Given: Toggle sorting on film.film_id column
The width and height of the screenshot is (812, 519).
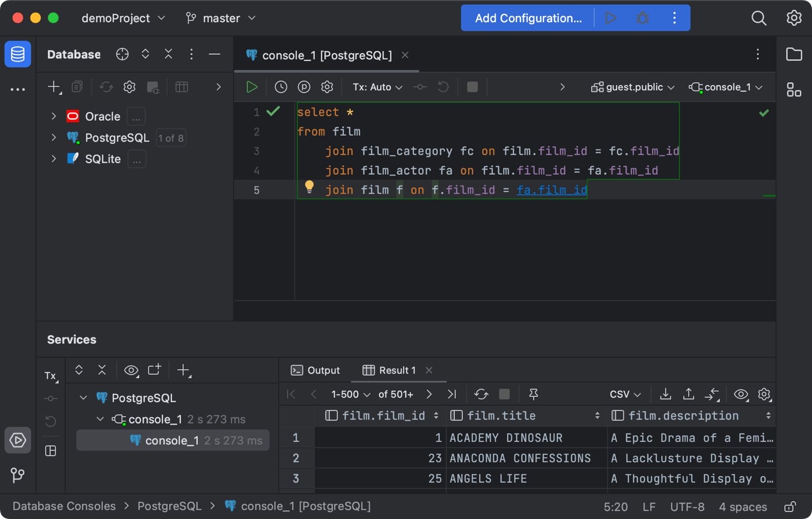Looking at the screenshot, I should (436, 415).
